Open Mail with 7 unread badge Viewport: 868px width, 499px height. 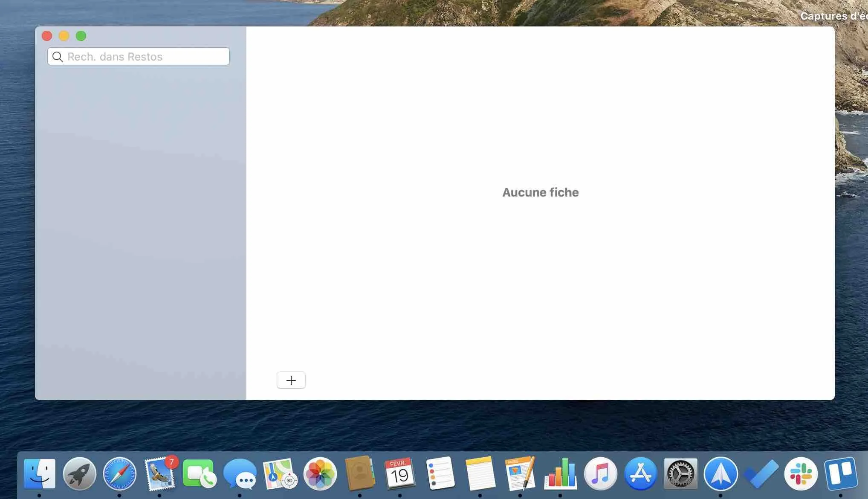159,475
